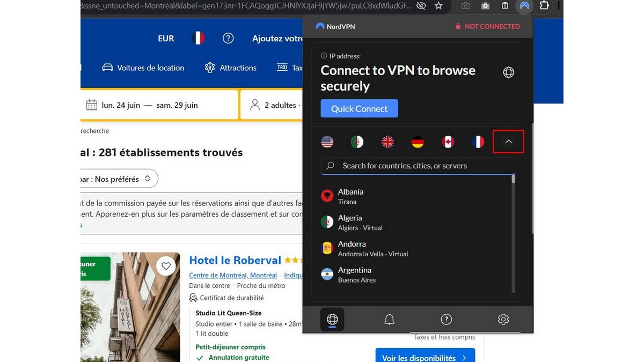Image resolution: width=644 pixels, height=362 pixels.
Task: Connect to Germany flag shortcut
Action: [418, 142]
